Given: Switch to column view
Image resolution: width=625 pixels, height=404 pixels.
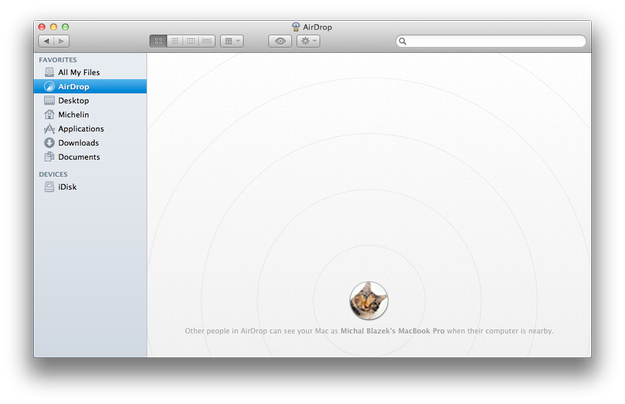Looking at the screenshot, I should (191, 41).
